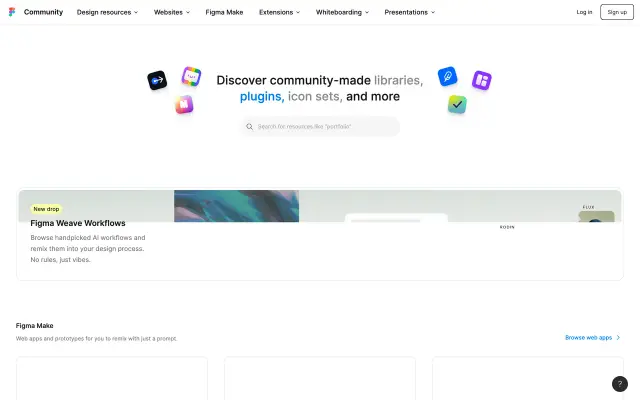Click the rainbow-bordered chat plugin icon
The width and height of the screenshot is (640, 400).
[191, 76]
